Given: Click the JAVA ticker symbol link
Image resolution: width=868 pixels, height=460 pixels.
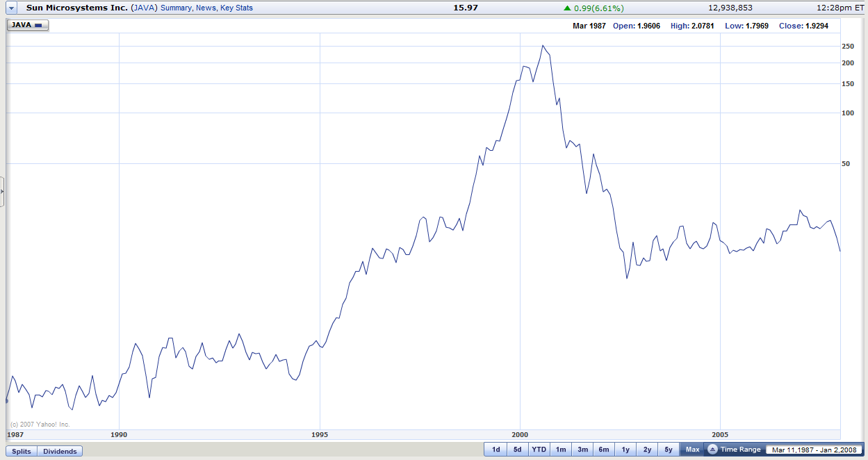Looking at the screenshot, I should (x=144, y=8).
